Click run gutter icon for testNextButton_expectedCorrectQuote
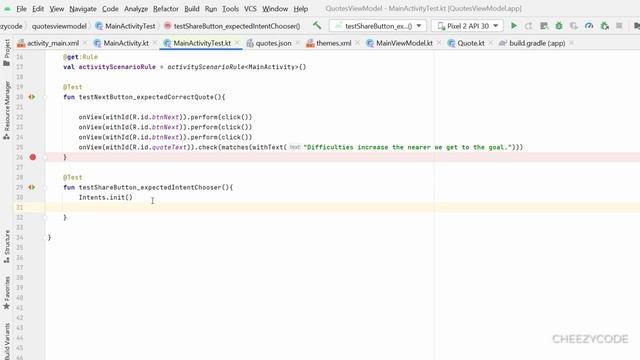Viewport: 640px width, 360px height. (31, 97)
